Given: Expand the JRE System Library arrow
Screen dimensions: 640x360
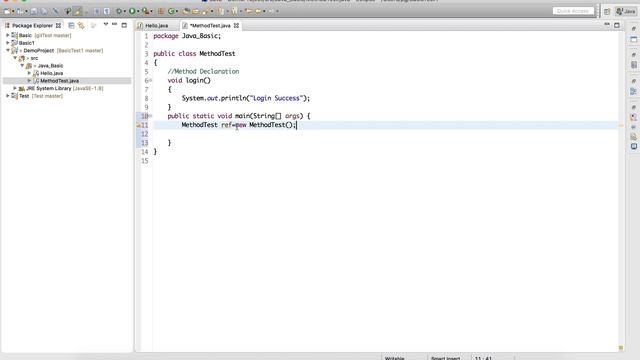Looking at the screenshot, I should pos(15,88).
